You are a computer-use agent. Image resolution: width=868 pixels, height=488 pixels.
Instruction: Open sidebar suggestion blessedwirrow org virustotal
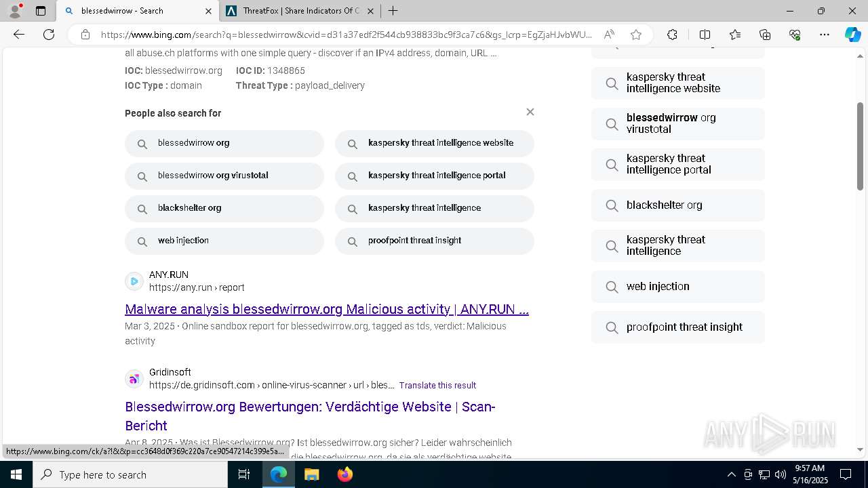coord(678,123)
